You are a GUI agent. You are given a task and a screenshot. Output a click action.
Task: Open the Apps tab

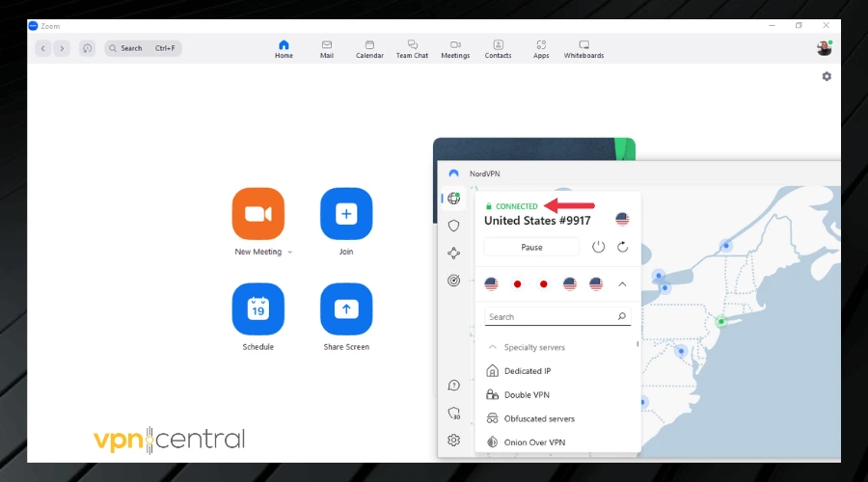click(541, 49)
